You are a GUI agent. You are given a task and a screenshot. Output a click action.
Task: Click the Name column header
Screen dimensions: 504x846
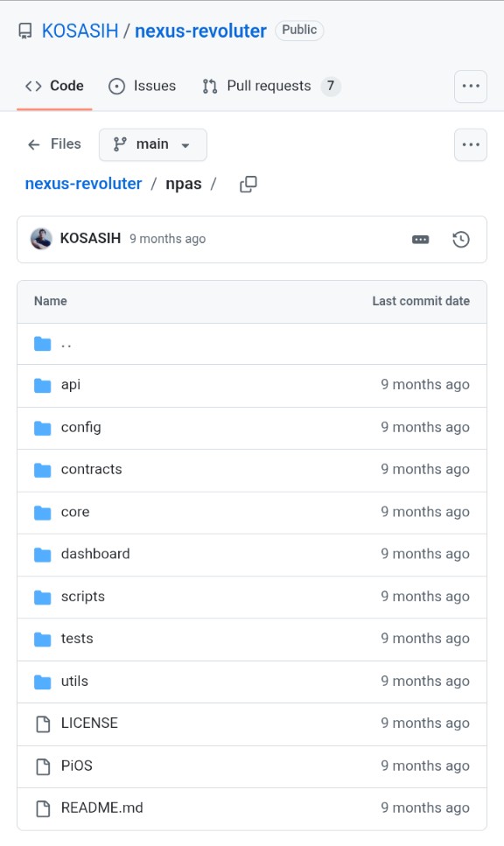(x=51, y=301)
